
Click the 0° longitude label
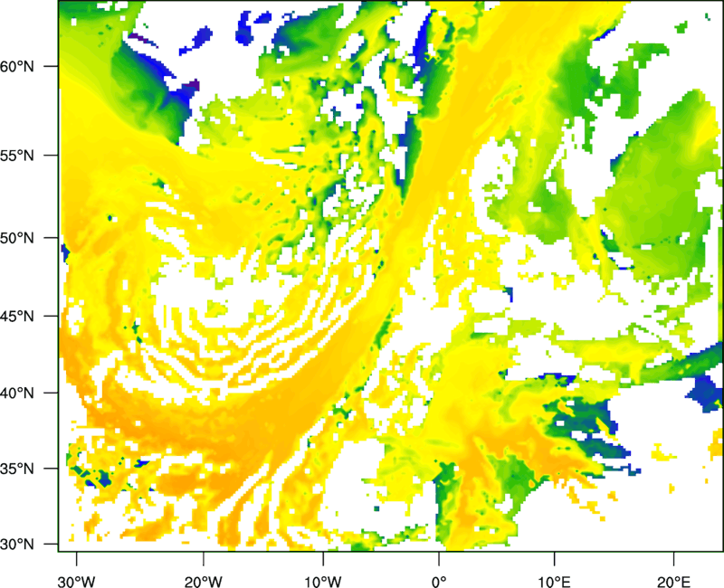[439, 582]
